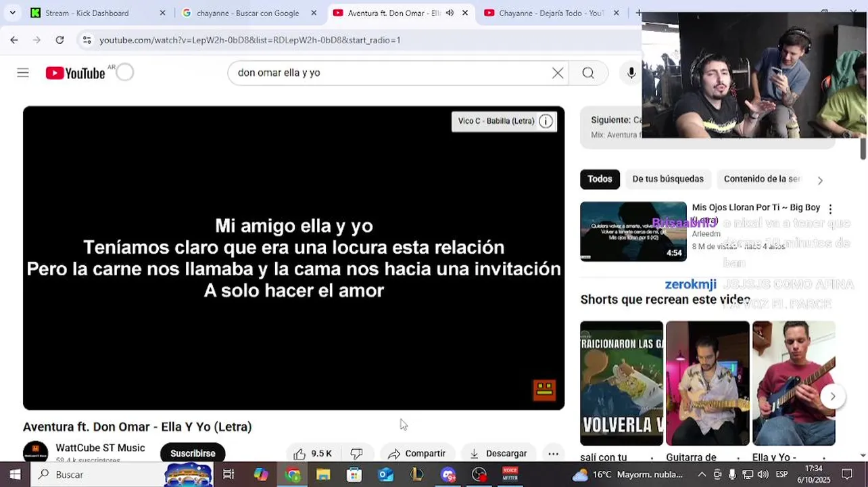Image resolution: width=868 pixels, height=487 pixels.
Task: Open info card Vico C - Babilla
Action: pyautogui.click(x=504, y=121)
